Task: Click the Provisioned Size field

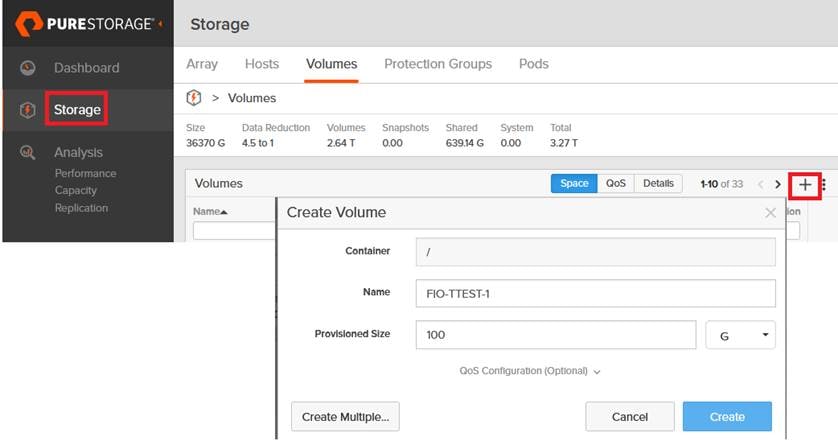Action: (556, 335)
